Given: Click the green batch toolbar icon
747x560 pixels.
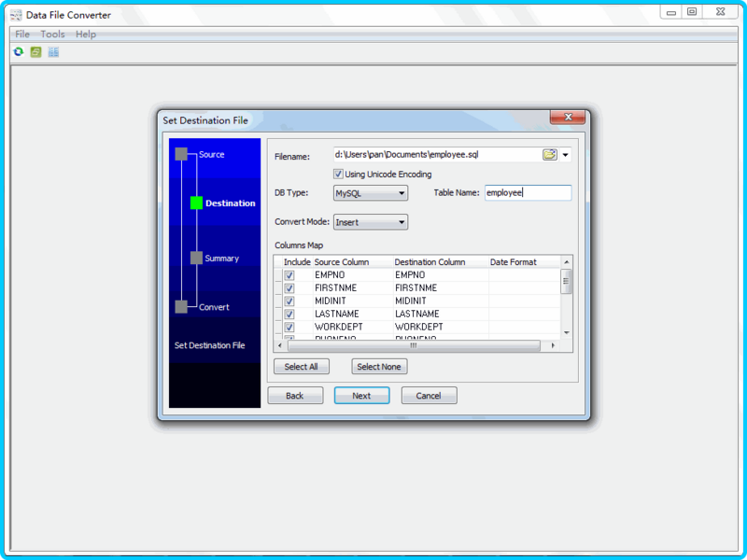Looking at the screenshot, I should click(x=35, y=51).
